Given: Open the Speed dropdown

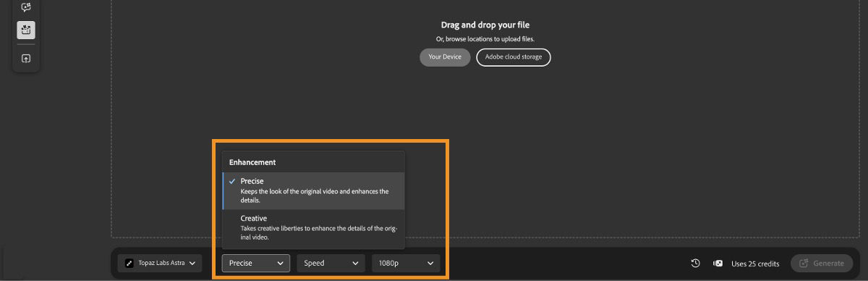Looking at the screenshot, I should (331, 264).
